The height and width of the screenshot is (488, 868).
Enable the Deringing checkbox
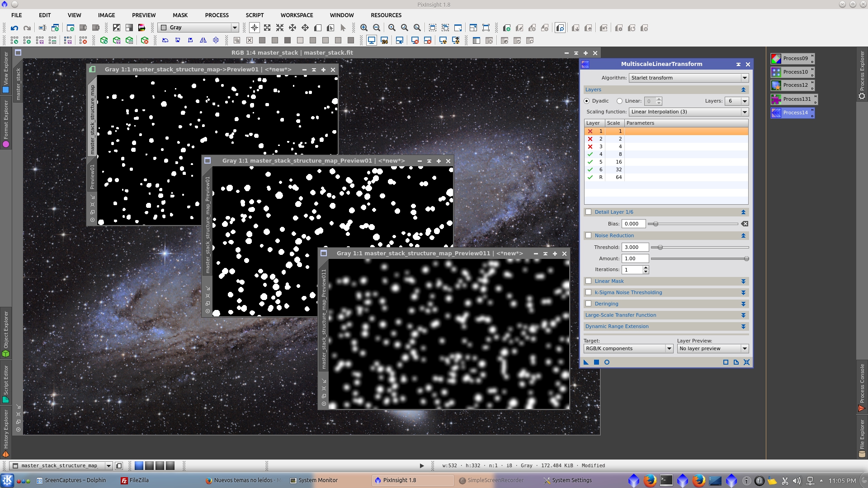(588, 304)
